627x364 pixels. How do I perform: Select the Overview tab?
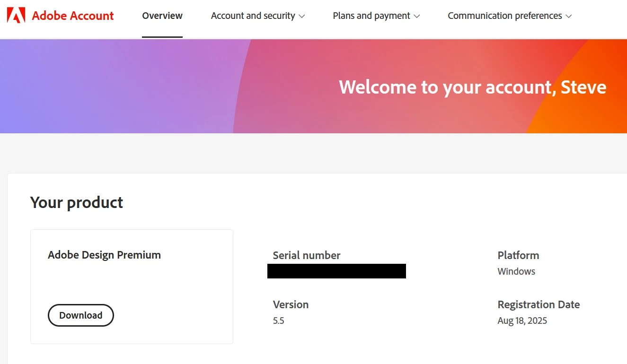[162, 16]
